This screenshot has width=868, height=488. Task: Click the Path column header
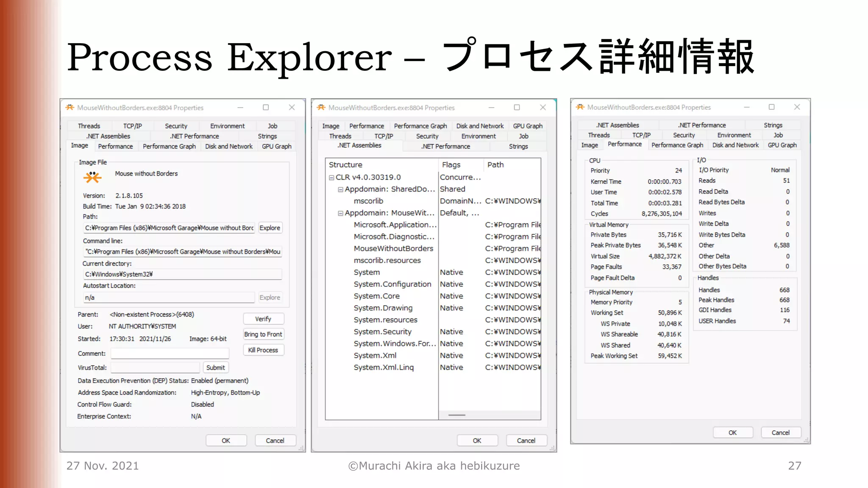512,165
